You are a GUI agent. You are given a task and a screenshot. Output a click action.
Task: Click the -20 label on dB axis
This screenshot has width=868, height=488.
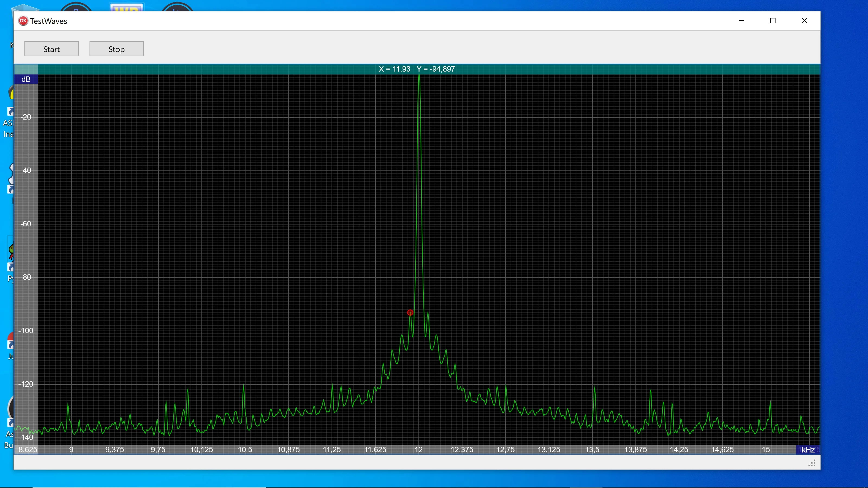[25, 117]
